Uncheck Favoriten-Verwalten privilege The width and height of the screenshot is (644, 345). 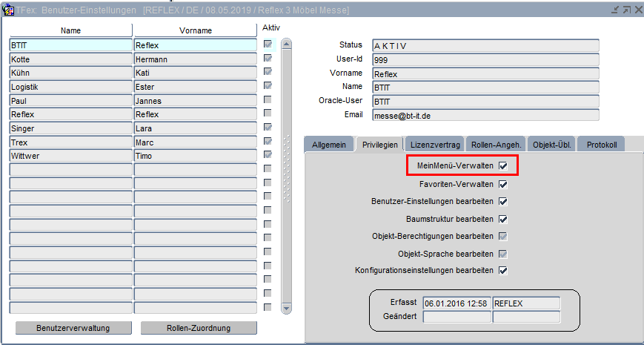pyautogui.click(x=503, y=185)
